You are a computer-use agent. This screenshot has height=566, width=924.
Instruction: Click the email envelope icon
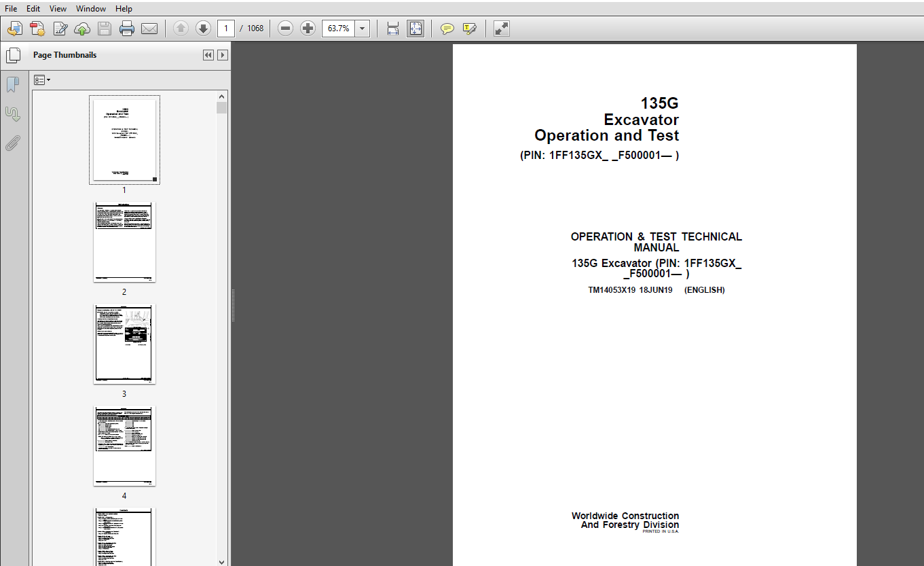pos(149,29)
